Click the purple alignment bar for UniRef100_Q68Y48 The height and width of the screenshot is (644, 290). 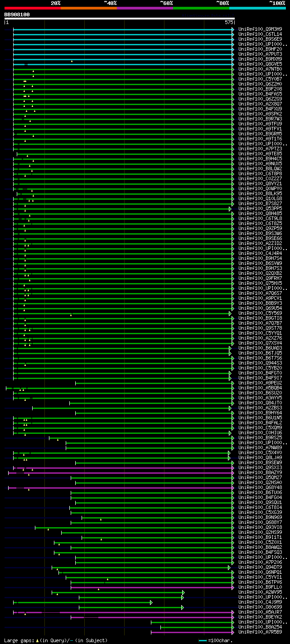121,488
